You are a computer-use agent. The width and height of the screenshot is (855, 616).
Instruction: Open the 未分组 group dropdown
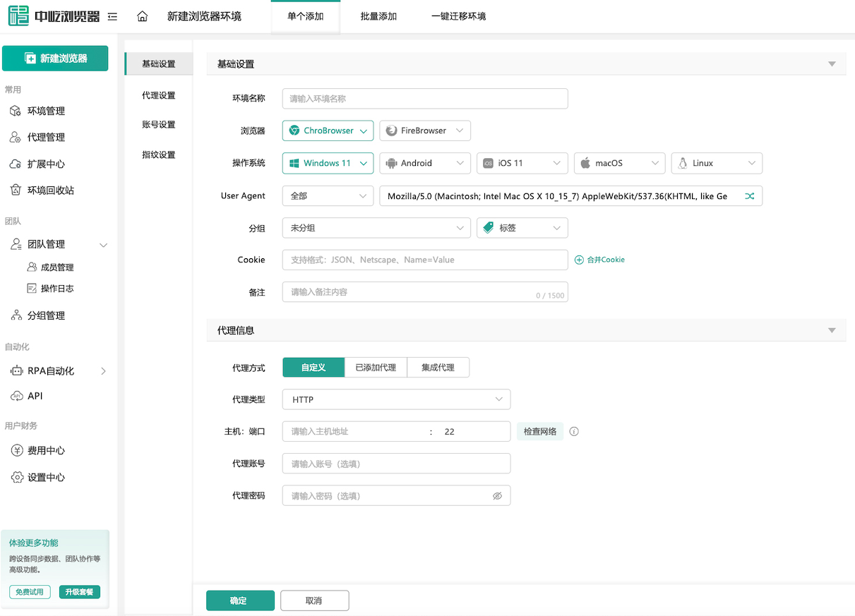click(x=376, y=228)
